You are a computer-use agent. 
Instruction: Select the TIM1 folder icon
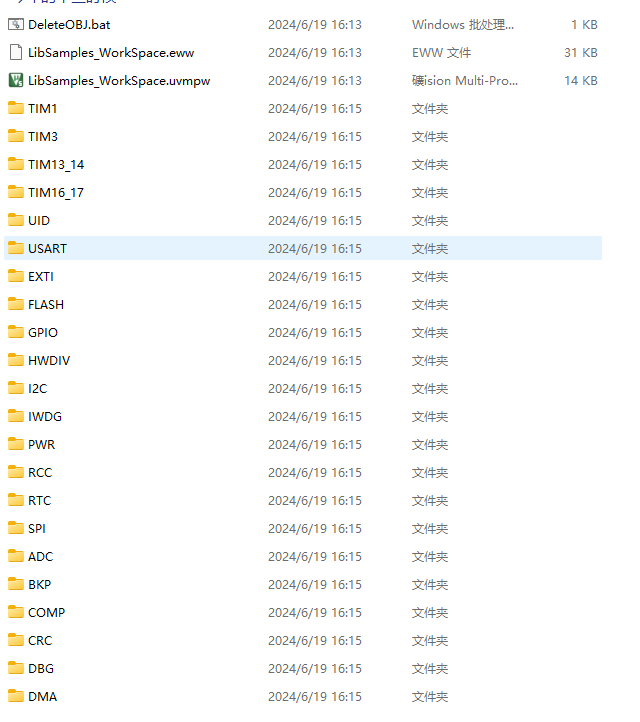tap(15, 108)
